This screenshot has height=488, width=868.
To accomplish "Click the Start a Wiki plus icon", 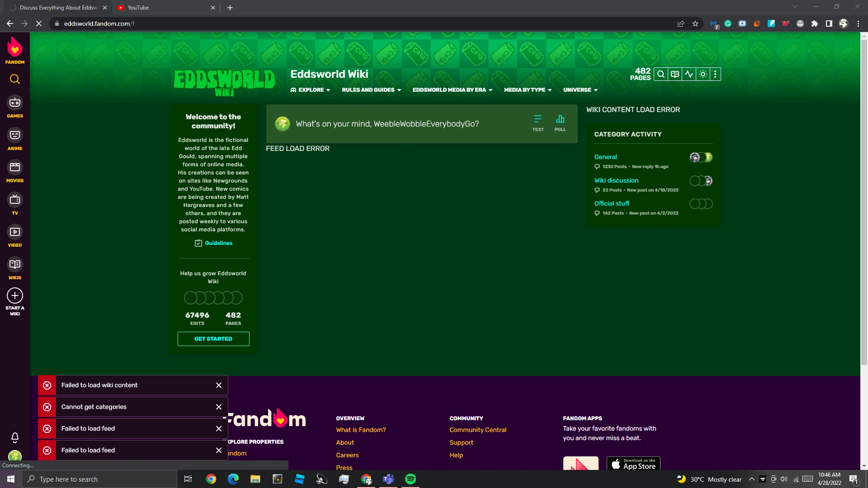I will pyautogui.click(x=15, y=296).
